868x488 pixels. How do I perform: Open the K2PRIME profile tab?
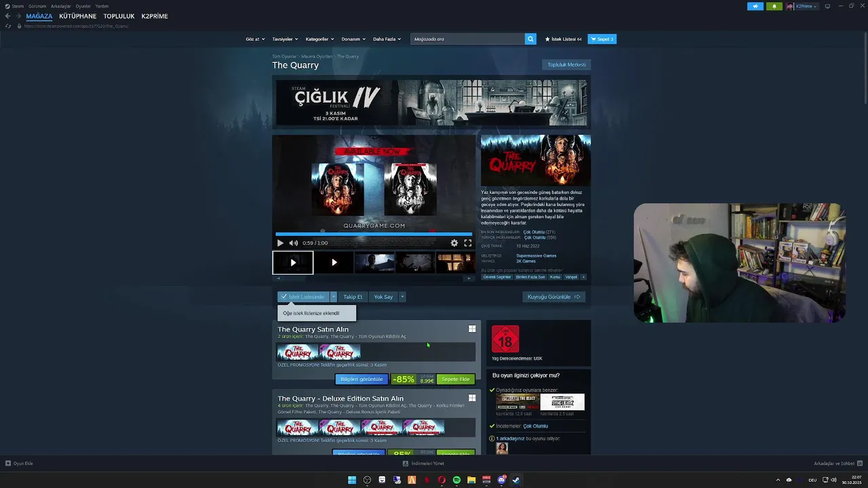pyautogui.click(x=155, y=16)
